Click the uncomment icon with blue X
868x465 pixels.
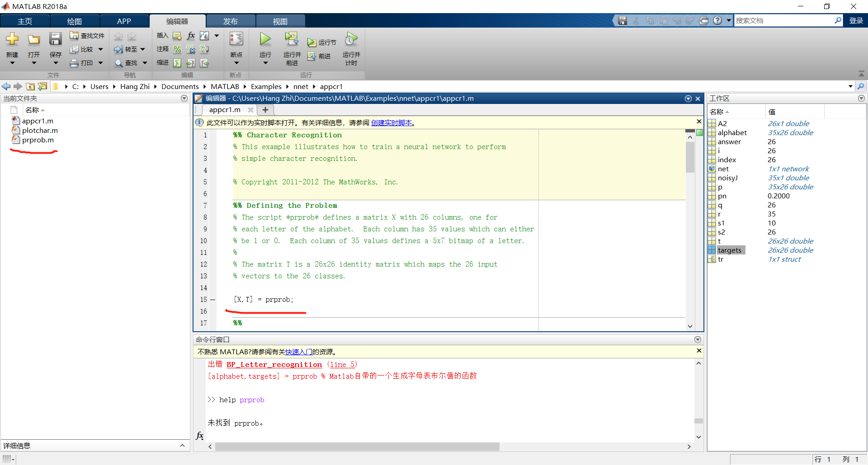(191, 49)
